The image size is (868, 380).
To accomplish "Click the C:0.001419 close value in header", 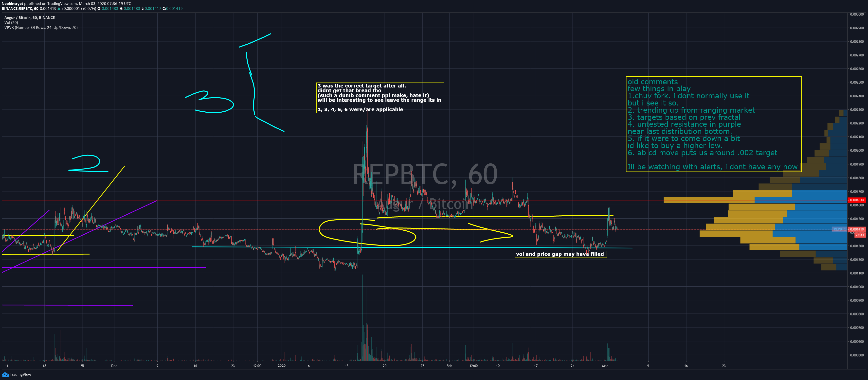I will (x=172, y=8).
